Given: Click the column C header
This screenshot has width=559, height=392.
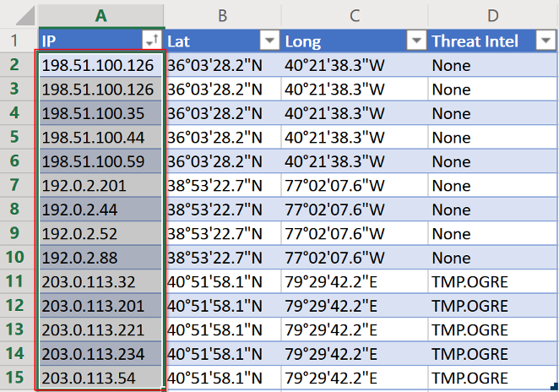Looking at the screenshot, I should pos(354,15).
